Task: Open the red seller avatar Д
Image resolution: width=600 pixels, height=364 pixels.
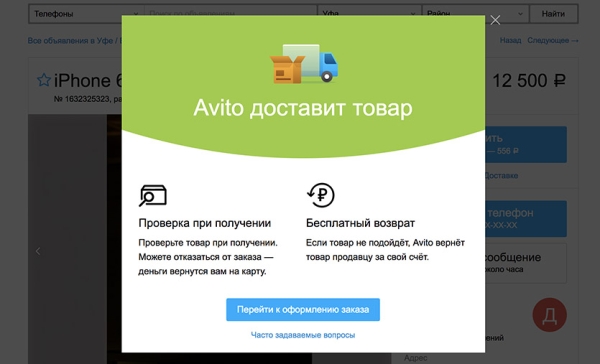Action: click(549, 315)
